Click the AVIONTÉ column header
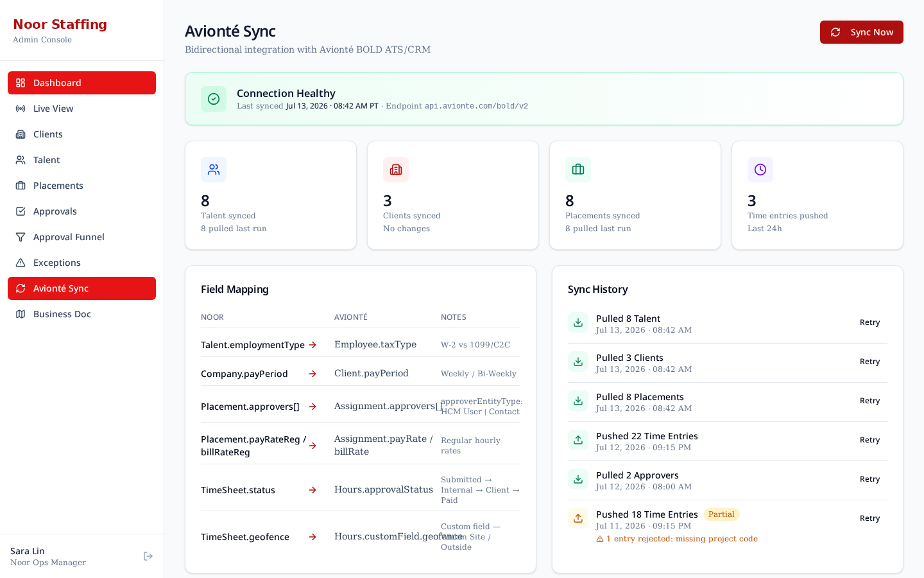This screenshot has height=578, width=924. coord(351,317)
